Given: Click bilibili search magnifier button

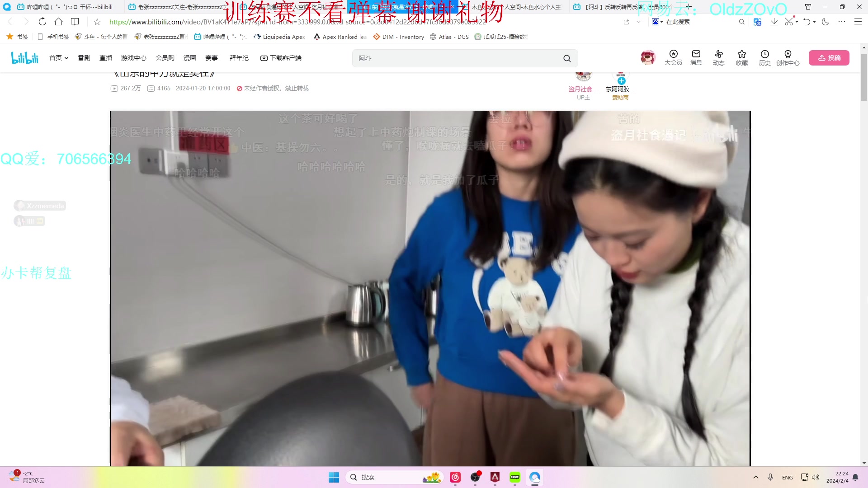Looking at the screenshot, I should click(x=567, y=58).
